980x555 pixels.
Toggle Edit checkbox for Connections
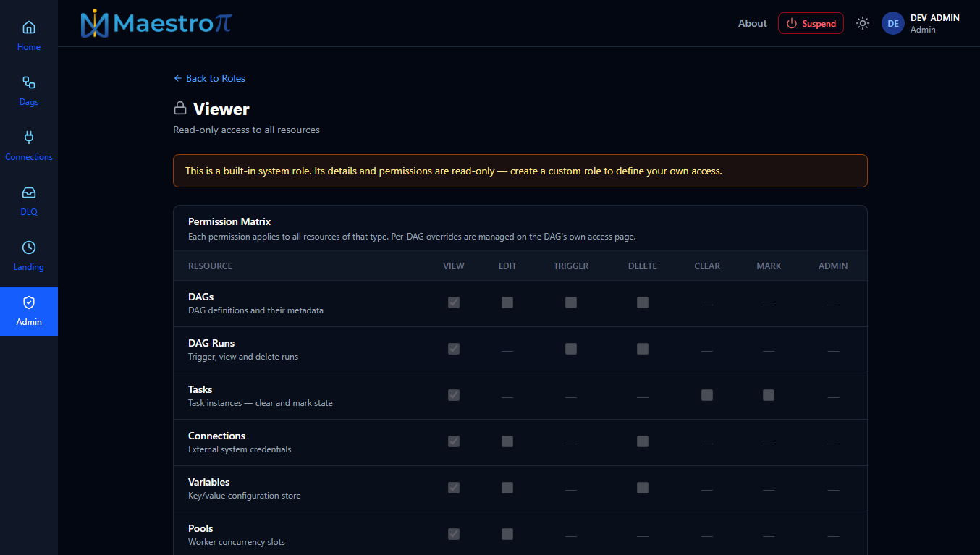[x=507, y=441]
